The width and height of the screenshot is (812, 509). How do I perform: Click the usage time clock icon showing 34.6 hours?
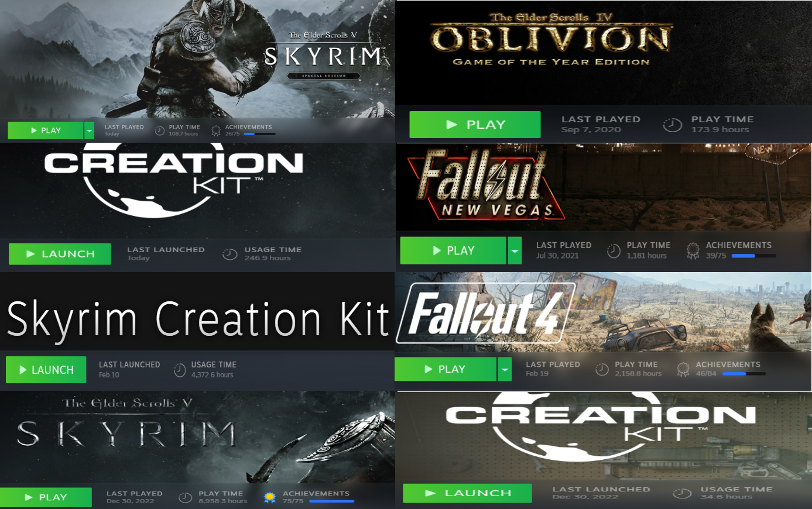pyautogui.click(x=681, y=493)
